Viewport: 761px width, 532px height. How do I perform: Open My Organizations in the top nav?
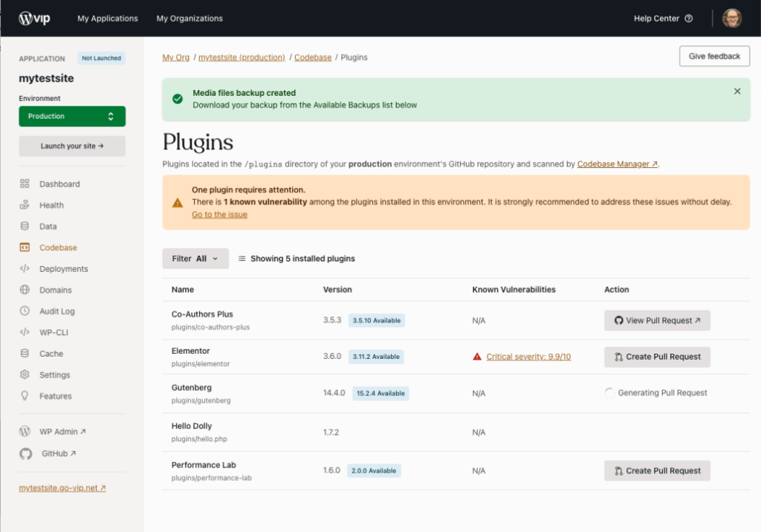click(x=190, y=19)
